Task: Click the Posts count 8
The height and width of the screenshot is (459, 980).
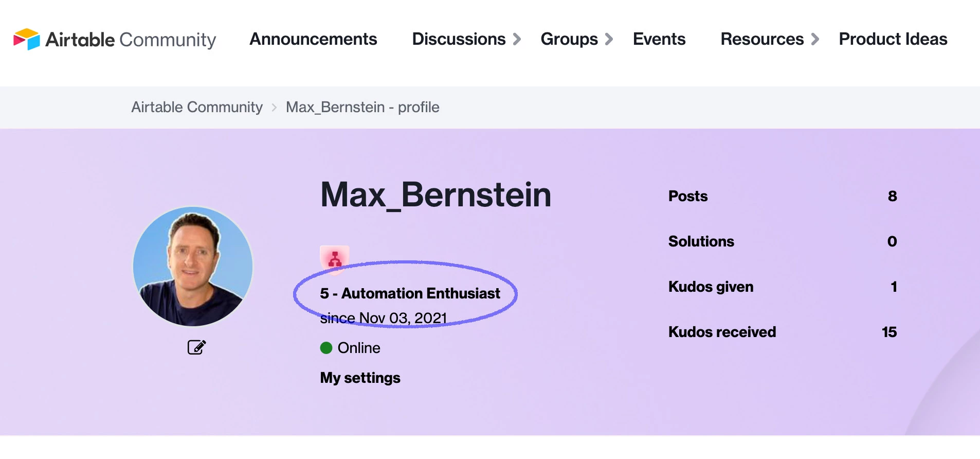Action: pos(892,196)
